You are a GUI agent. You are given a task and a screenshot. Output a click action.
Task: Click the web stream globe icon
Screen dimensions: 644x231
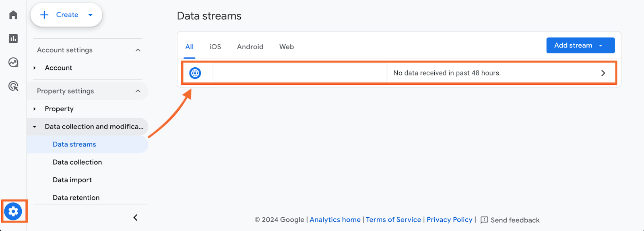[195, 73]
